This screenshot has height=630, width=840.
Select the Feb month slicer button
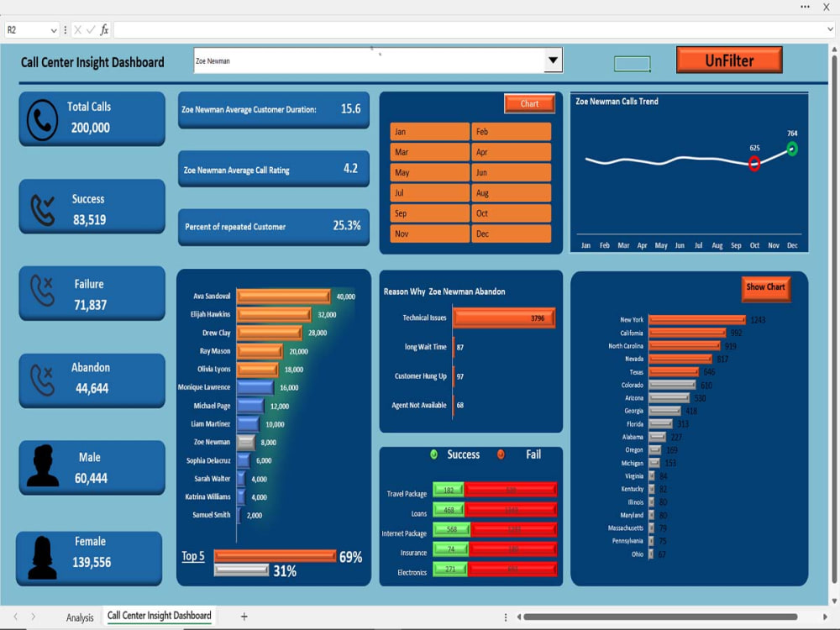pyautogui.click(x=511, y=132)
